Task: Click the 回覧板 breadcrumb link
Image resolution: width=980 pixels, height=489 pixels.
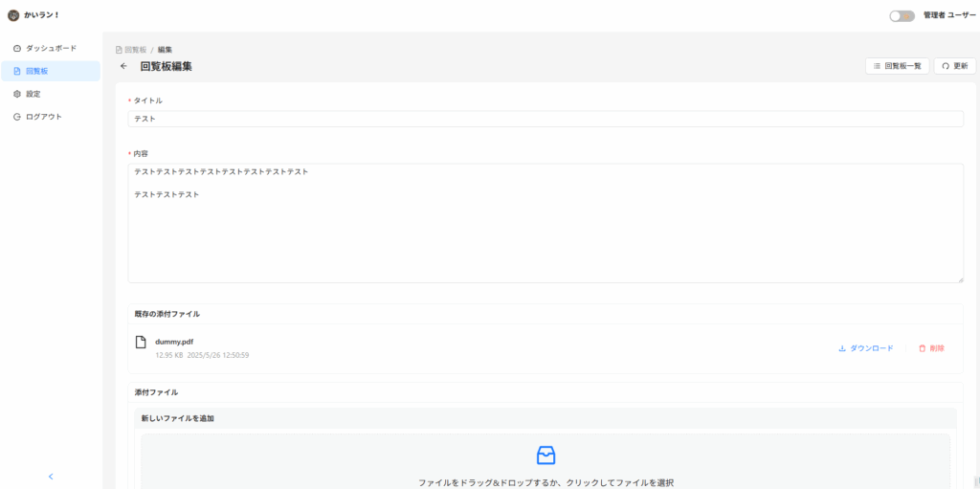Action: tap(131, 50)
